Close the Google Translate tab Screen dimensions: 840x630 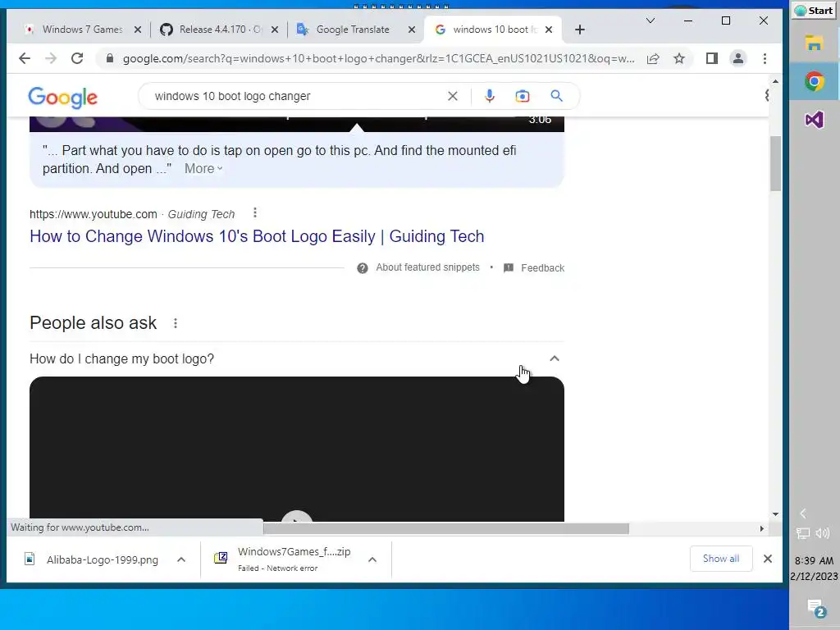pos(412,30)
